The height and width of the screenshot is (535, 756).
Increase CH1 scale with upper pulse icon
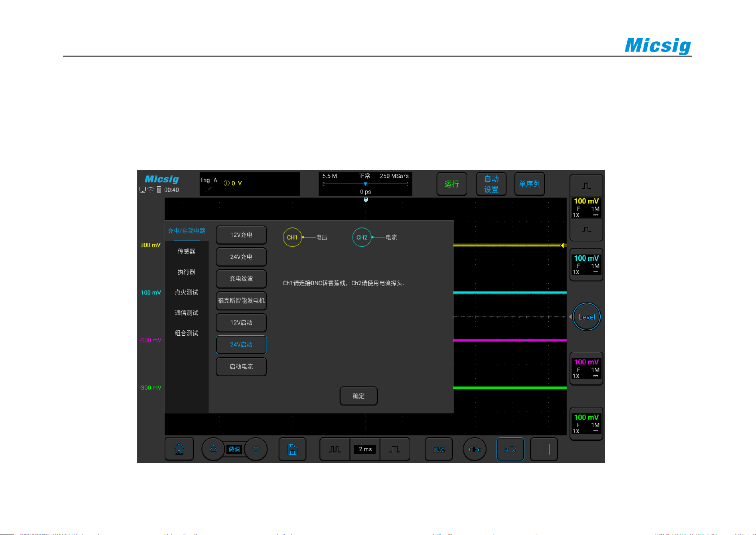click(586, 186)
